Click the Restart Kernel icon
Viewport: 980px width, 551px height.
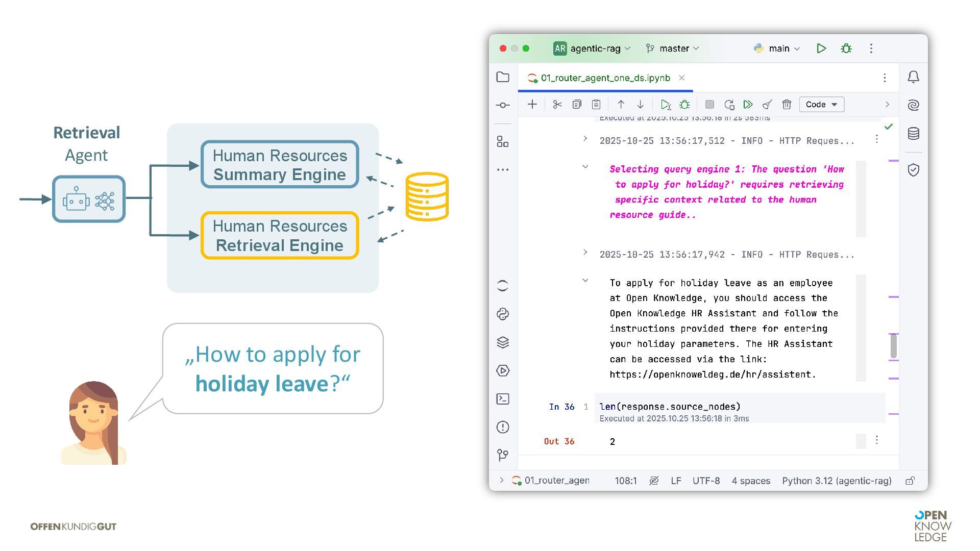click(729, 105)
